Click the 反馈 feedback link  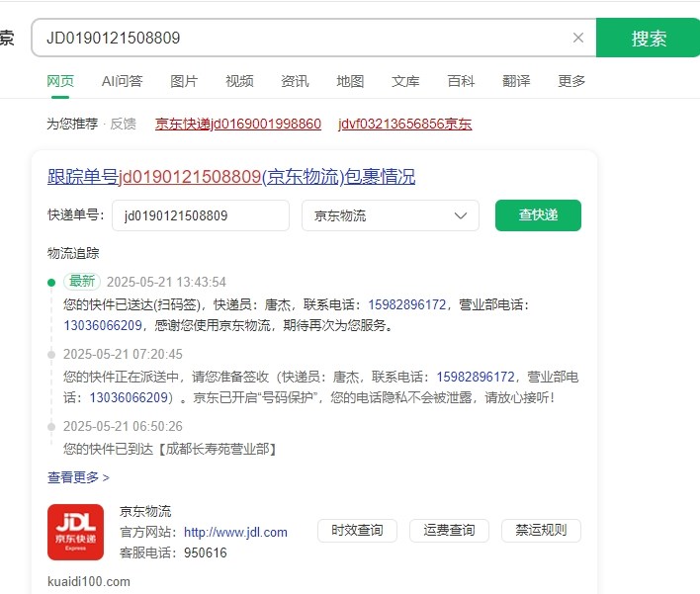pyautogui.click(x=123, y=124)
